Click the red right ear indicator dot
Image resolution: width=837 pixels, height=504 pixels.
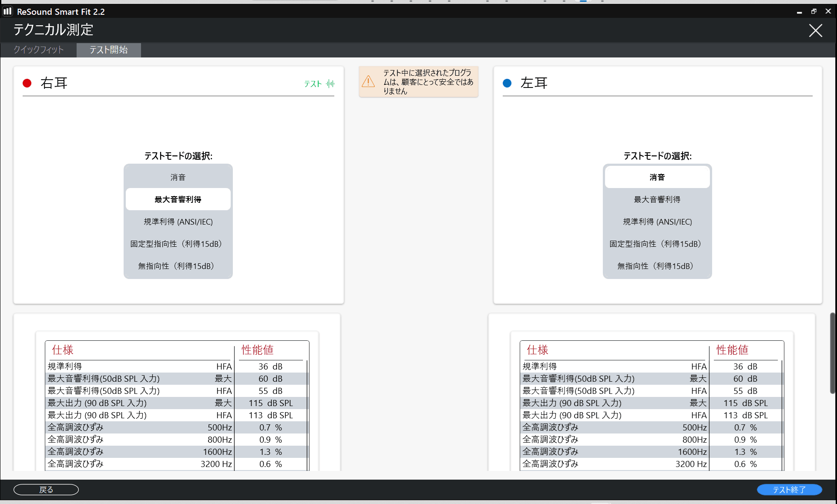coord(27,83)
